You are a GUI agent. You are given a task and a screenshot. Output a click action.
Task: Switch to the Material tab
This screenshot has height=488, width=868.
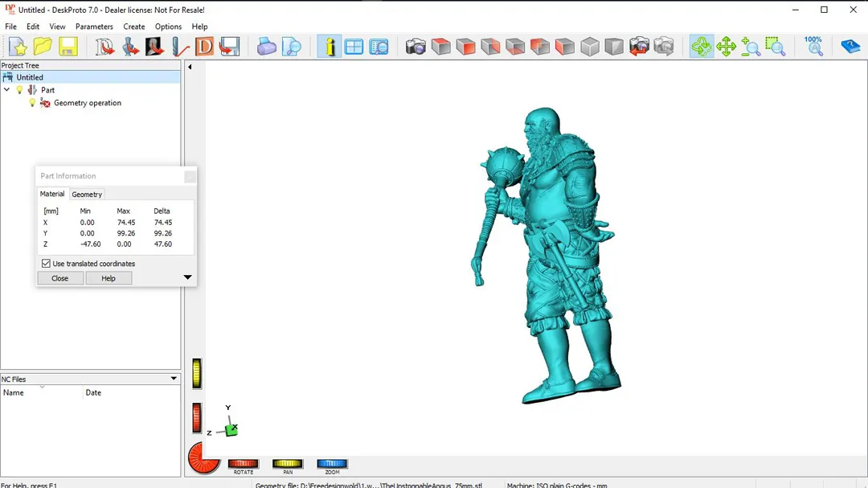click(52, 194)
